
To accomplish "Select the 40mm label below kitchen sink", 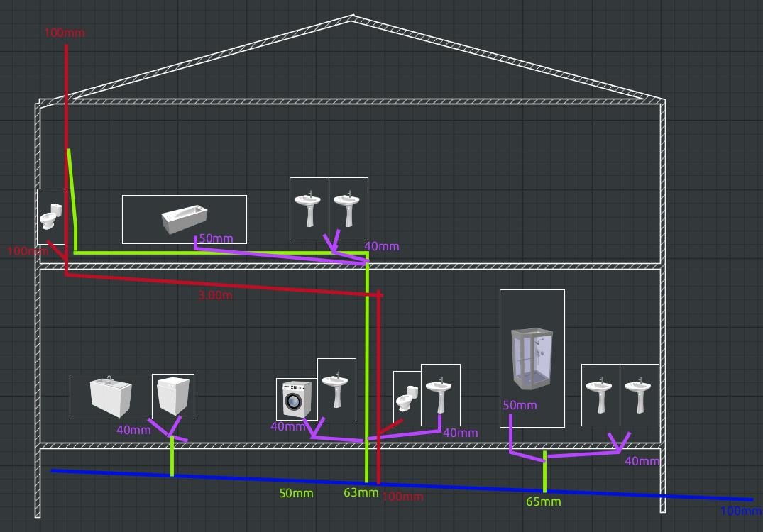I will [x=133, y=430].
